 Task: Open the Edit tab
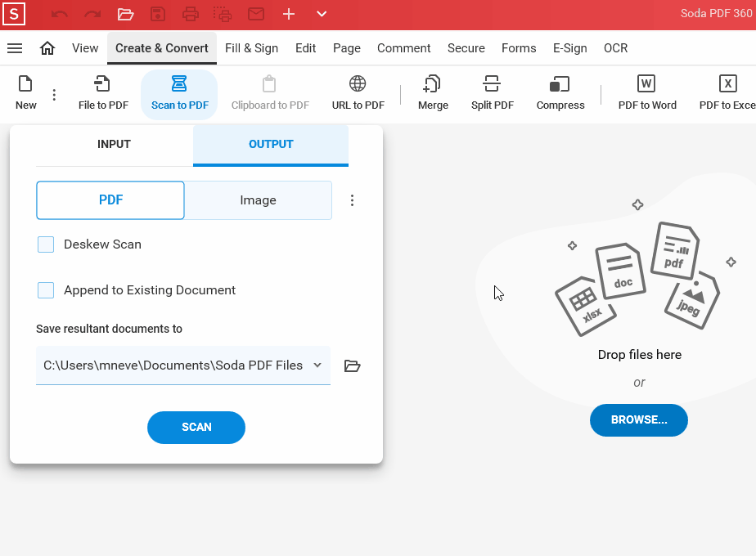306,48
